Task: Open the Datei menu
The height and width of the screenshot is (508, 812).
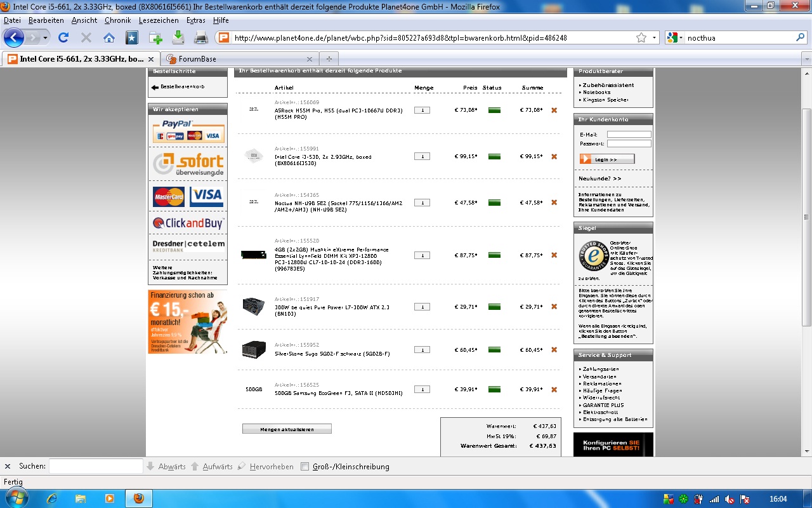Action: [12, 20]
